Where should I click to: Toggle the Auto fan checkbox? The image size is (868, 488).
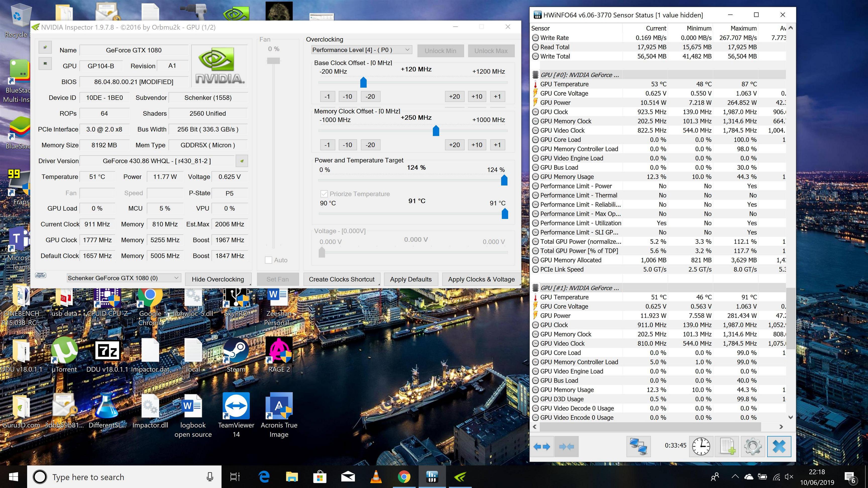268,260
